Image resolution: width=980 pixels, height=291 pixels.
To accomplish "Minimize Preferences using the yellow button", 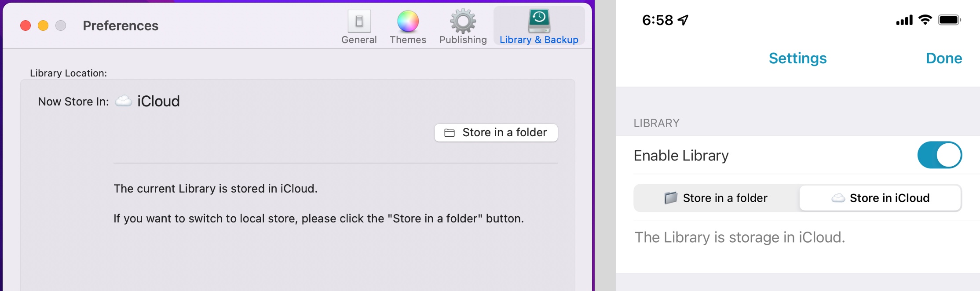I will click(x=43, y=26).
